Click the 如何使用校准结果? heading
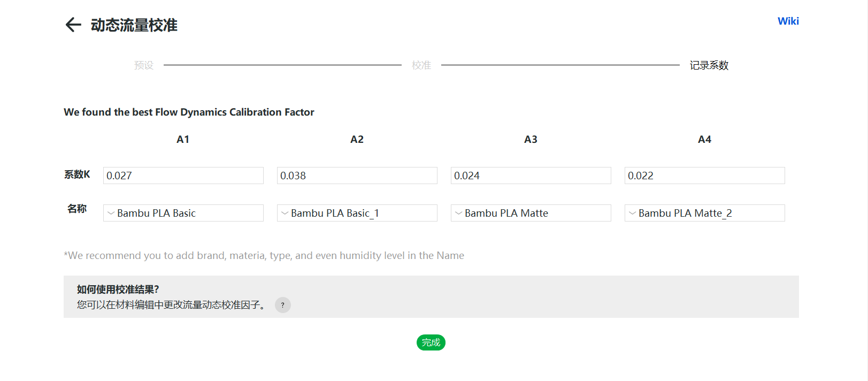This screenshot has width=868, height=381. [118, 289]
